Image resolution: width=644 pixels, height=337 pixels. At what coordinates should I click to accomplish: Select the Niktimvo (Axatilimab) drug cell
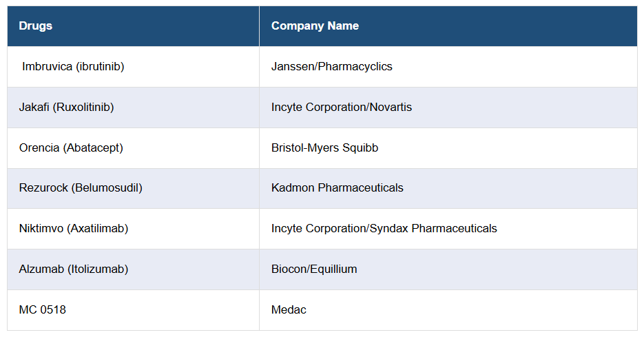pyautogui.click(x=74, y=229)
